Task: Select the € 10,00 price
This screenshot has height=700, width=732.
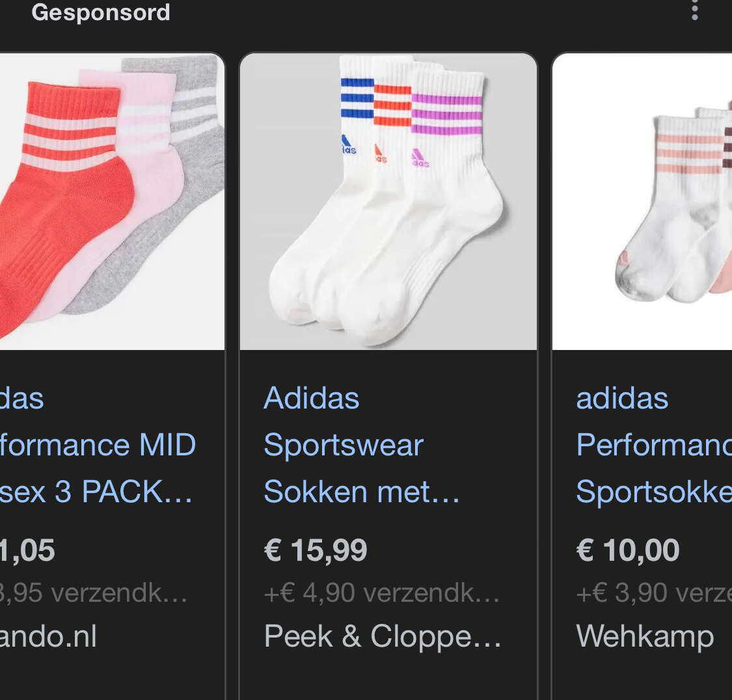Action: [628, 550]
